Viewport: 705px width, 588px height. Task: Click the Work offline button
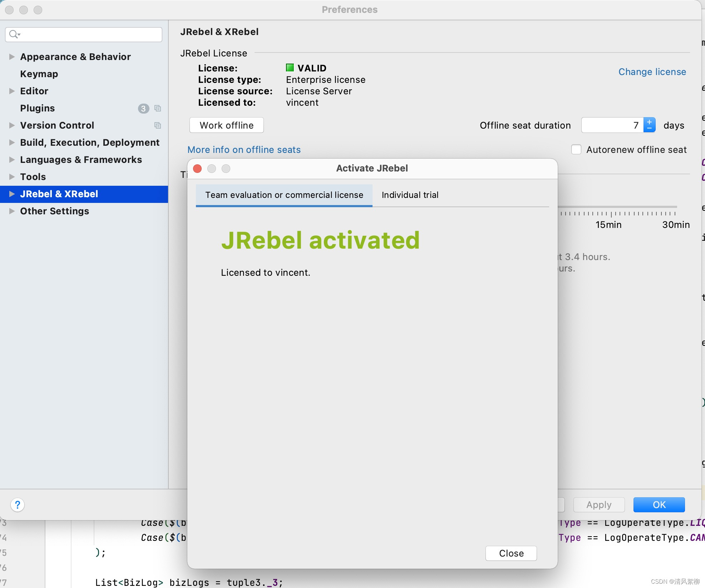coord(226,125)
